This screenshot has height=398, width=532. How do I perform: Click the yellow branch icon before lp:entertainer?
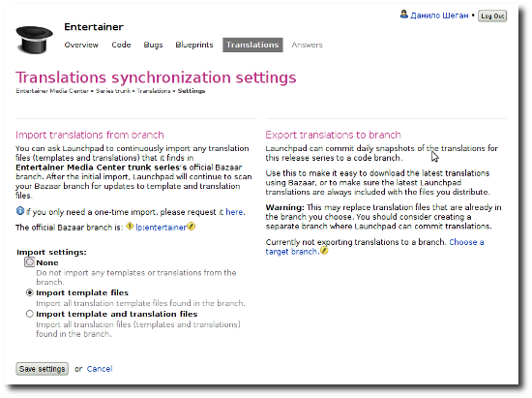pos(130,227)
